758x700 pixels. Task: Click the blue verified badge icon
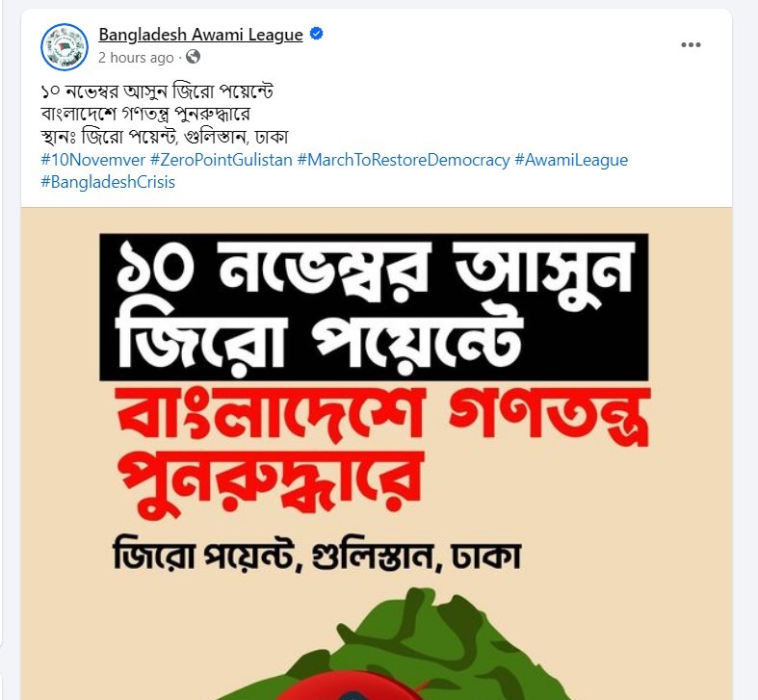pyautogui.click(x=317, y=34)
